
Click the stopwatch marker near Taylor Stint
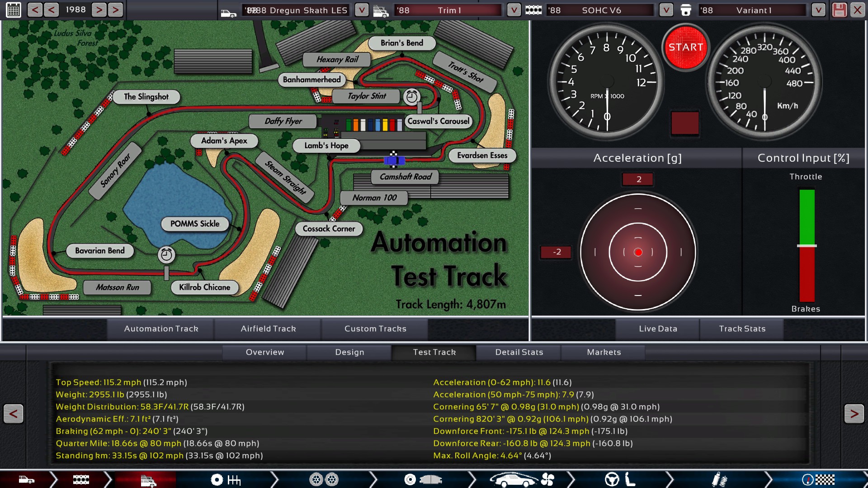tap(411, 97)
